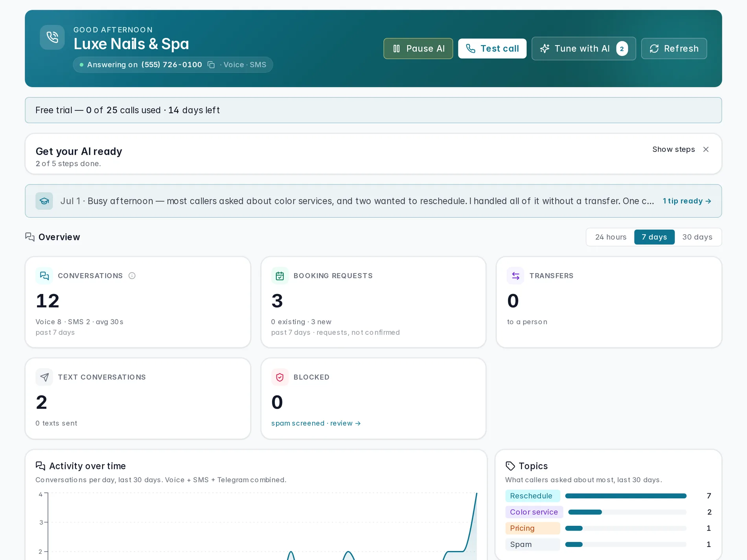Click the Reschedule topic bar
The height and width of the screenshot is (560, 747).
click(x=626, y=496)
